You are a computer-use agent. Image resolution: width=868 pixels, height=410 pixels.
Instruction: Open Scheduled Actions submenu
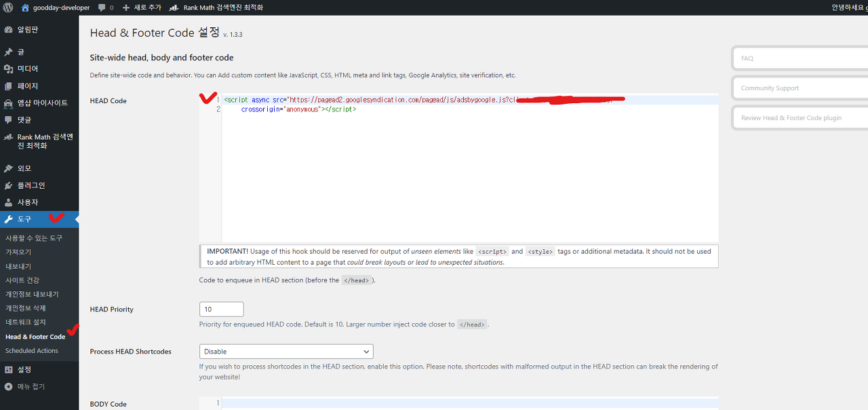click(x=32, y=351)
